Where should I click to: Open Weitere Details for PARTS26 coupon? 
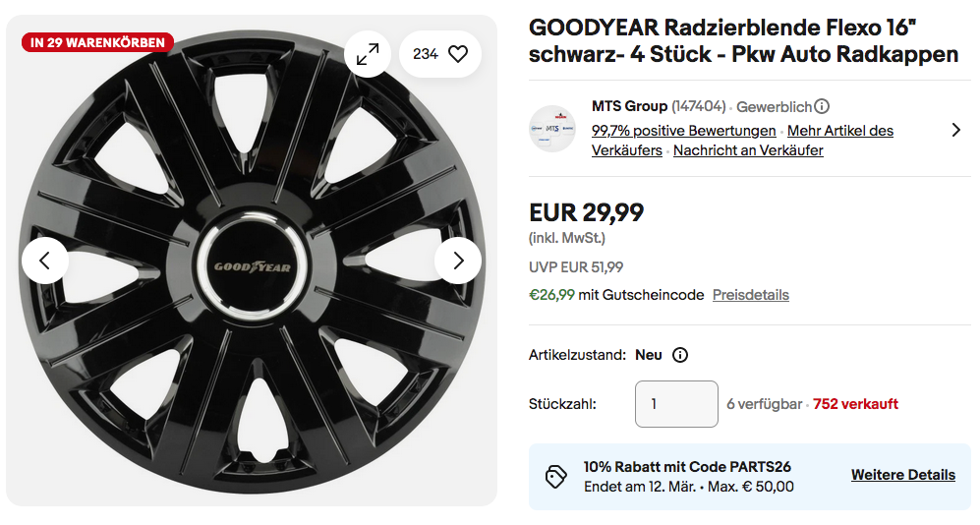902,475
